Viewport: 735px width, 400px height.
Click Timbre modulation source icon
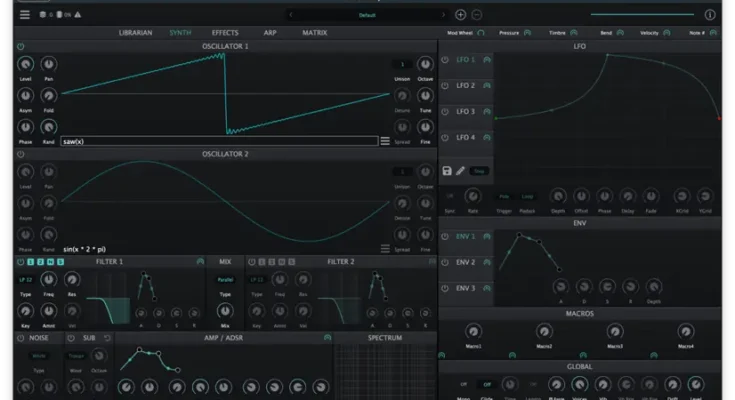tap(574, 33)
